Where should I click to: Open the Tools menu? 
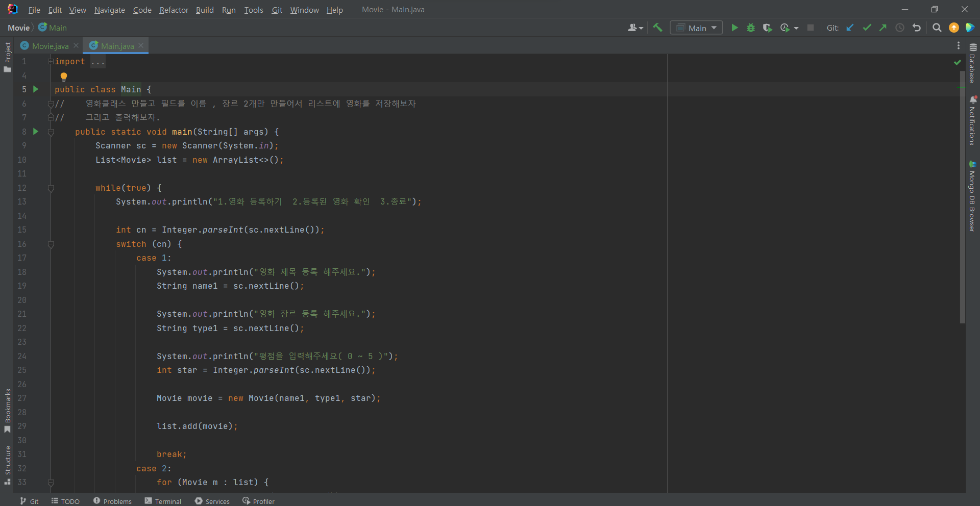(x=253, y=10)
